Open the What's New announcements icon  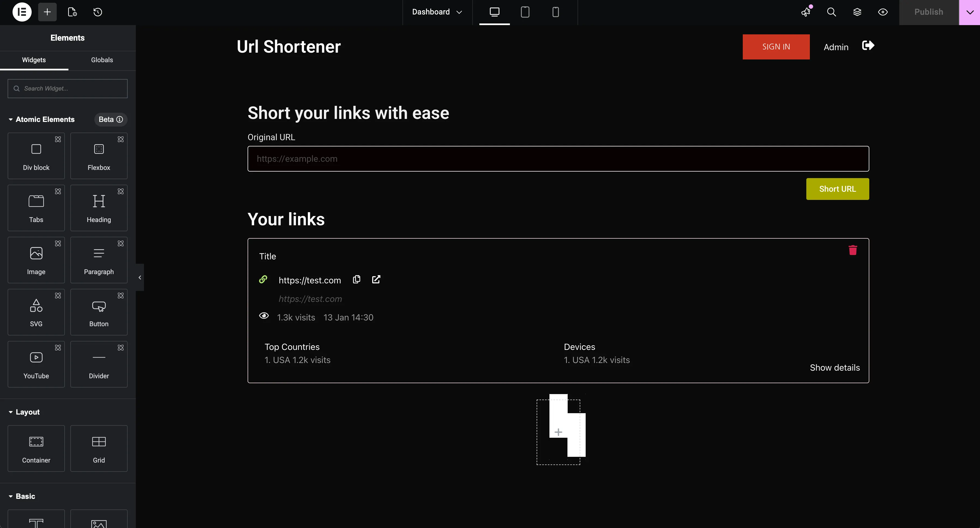pyautogui.click(x=805, y=12)
